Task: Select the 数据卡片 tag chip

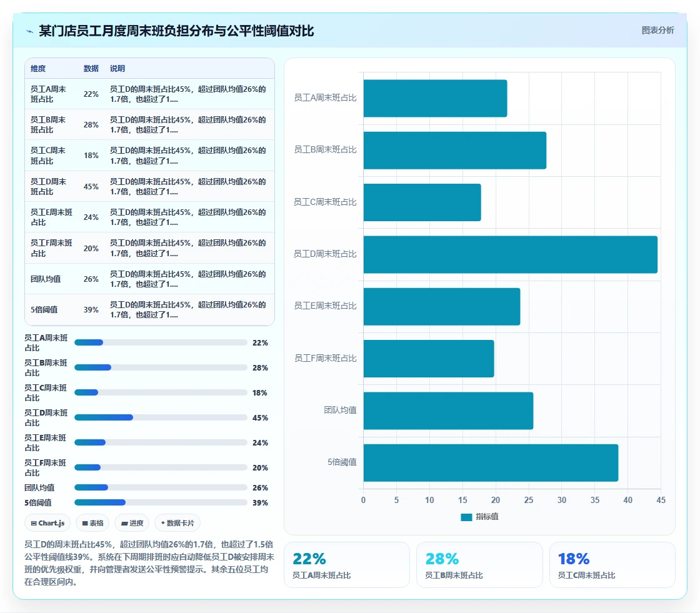Action: pos(177,523)
